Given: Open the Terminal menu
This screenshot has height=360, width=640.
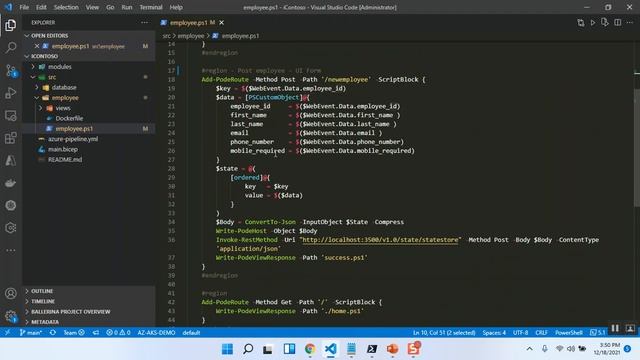Looking at the screenshot, I should pyautogui.click(x=151, y=7).
